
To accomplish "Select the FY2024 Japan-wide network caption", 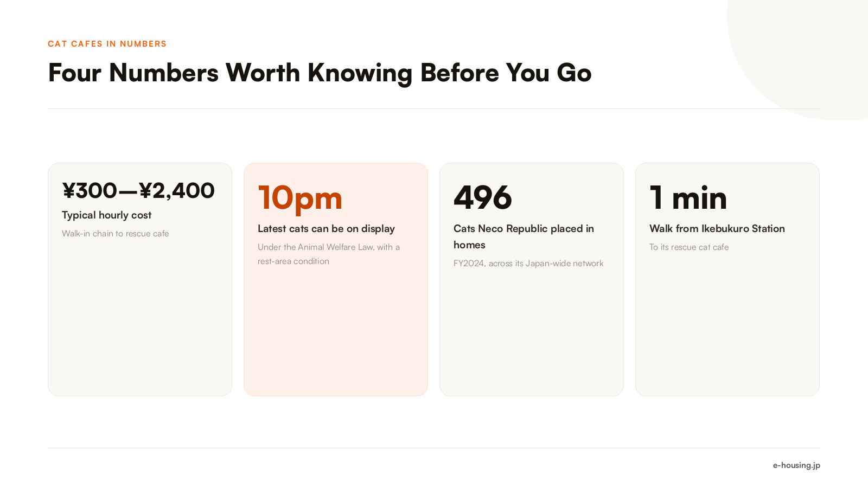I will [528, 264].
